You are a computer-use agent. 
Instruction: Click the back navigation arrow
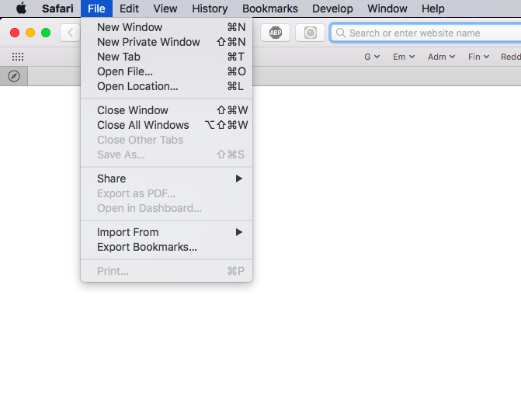tap(70, 33)
